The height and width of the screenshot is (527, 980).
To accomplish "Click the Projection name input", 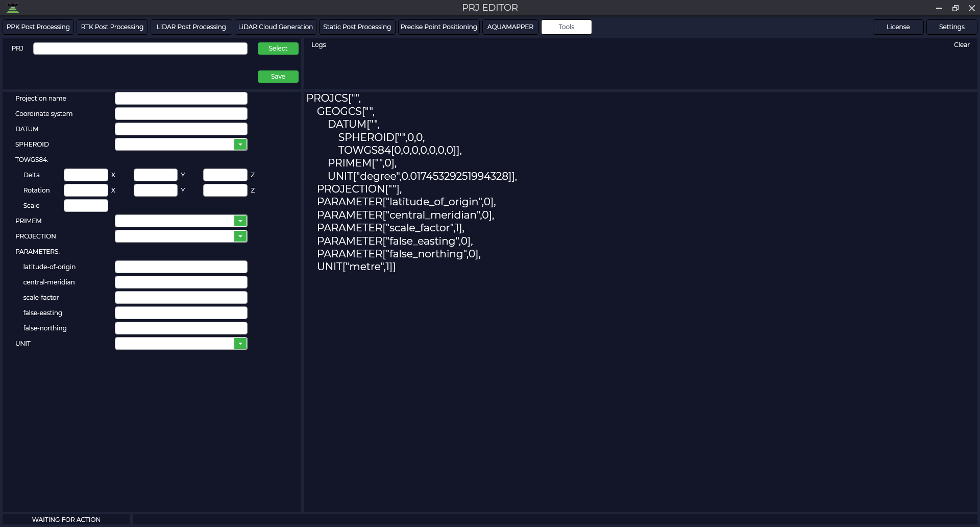I will [181, 99].
